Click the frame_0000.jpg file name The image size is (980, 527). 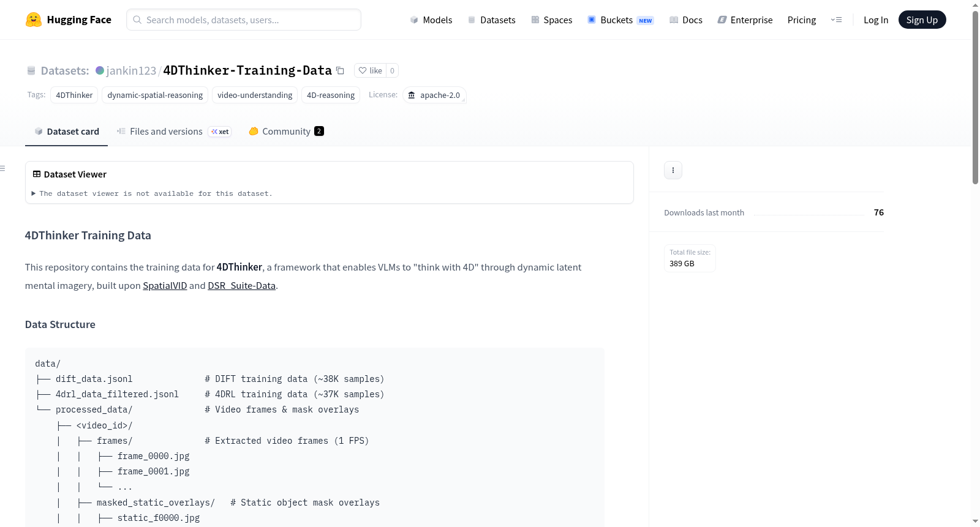(x=154, y=456)
